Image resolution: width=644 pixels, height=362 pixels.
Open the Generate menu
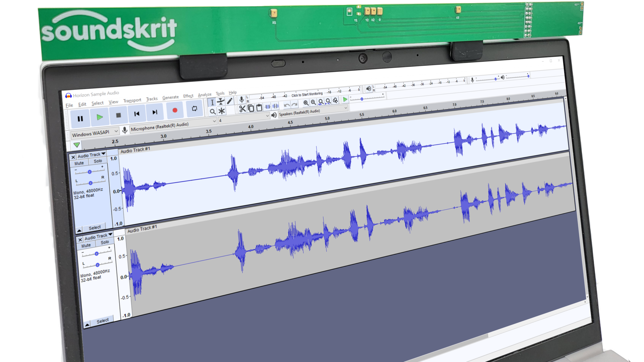click(x=170, y=98)
